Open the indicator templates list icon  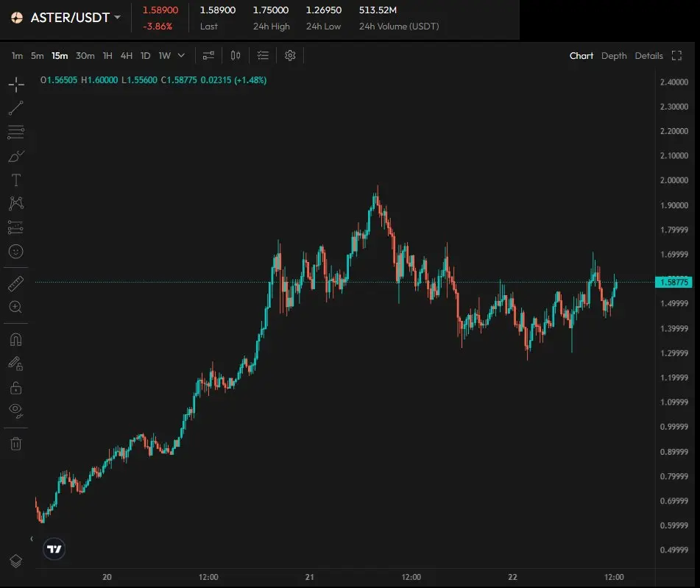point(263,55)
